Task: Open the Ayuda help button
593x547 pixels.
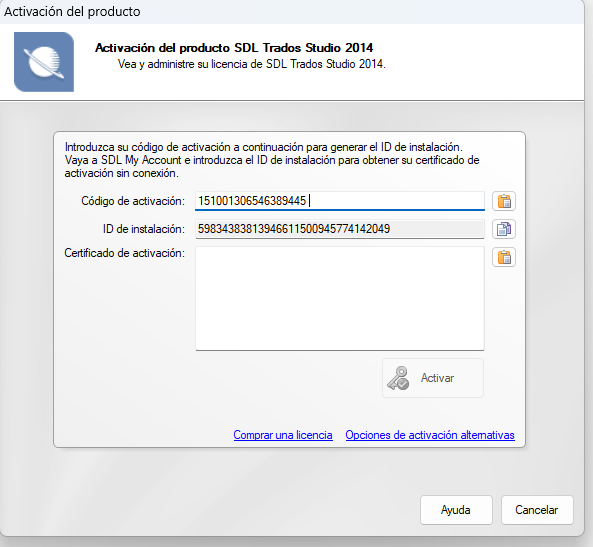Action: pos(456,510)
